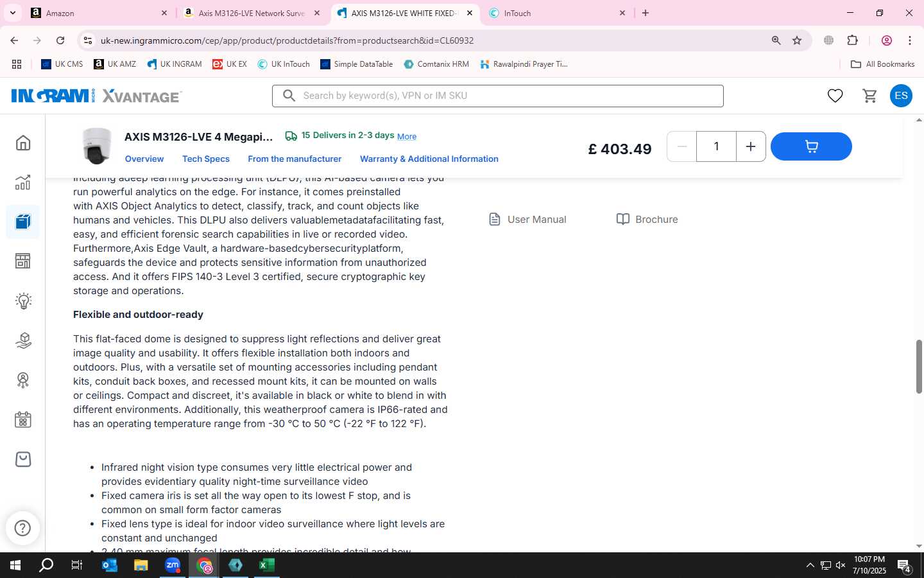Open the apps grid in bookmarks bar
Image resolution: width=924 pixels, height=578 pixels.
(17, 64)
